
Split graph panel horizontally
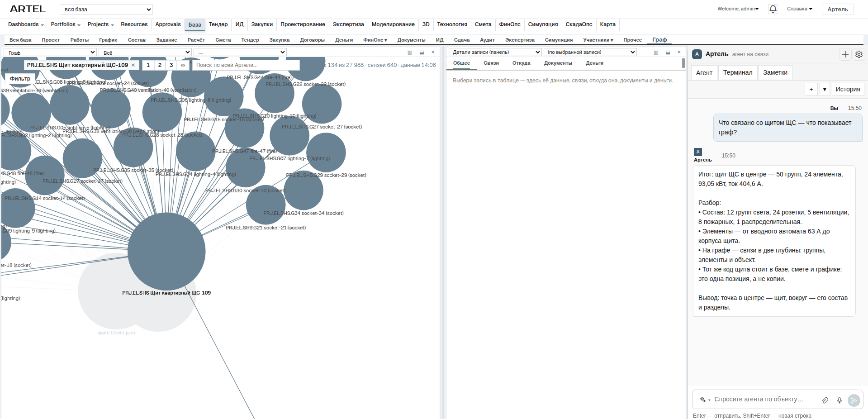pos(422,52)
